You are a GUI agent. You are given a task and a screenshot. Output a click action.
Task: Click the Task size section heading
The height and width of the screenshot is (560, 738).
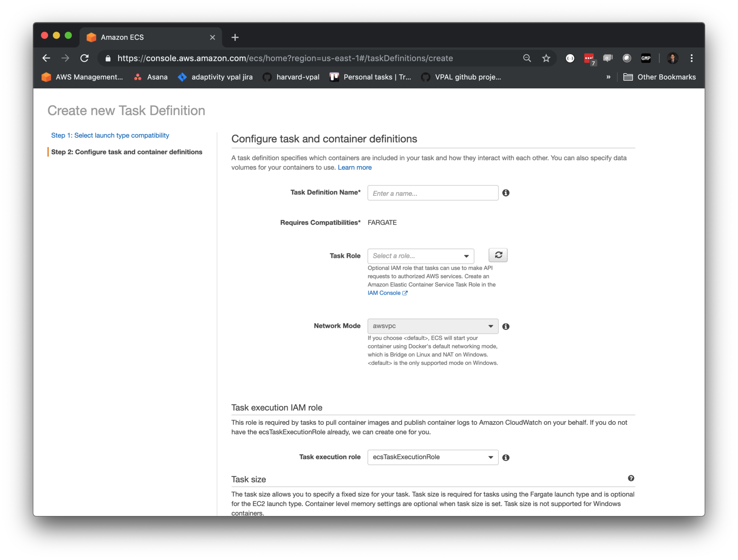tap(249, 480)
